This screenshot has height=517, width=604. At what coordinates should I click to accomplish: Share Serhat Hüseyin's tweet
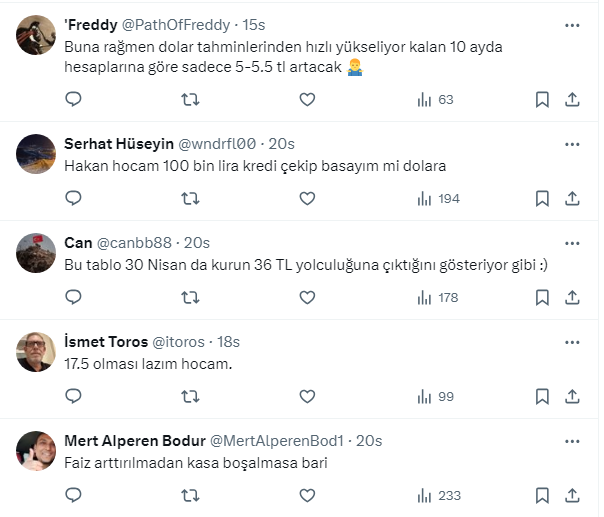572,198
